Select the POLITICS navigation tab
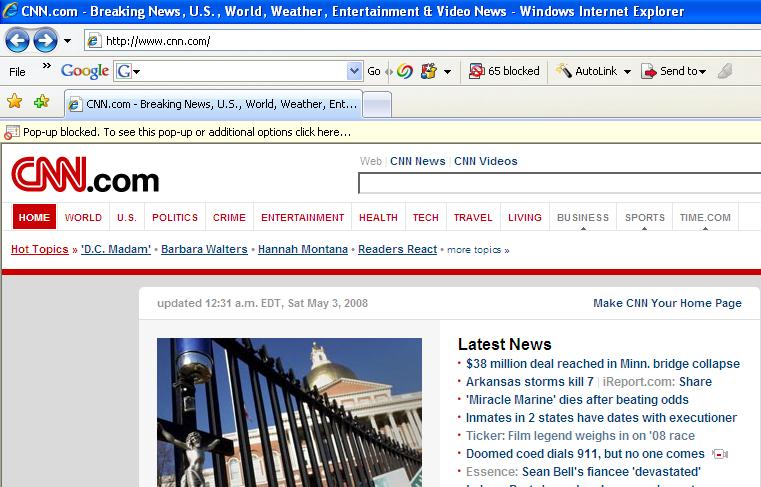The width and height of the screenshot is (761, 487). pyautogui.click(x=175, y=217)
